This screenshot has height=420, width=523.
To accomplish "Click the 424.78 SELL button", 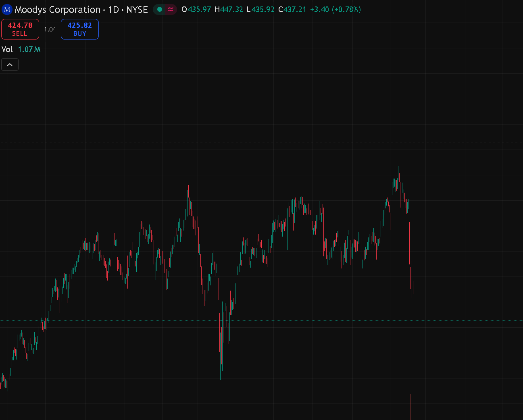I will point(20,29).
